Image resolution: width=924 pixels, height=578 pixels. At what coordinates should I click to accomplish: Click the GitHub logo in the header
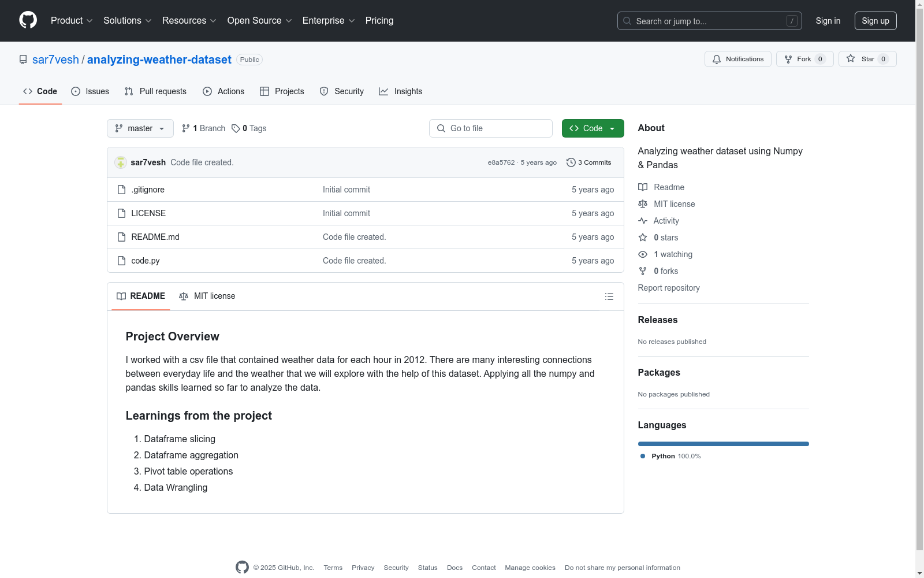pyautogui.click(x=28, y=20)
